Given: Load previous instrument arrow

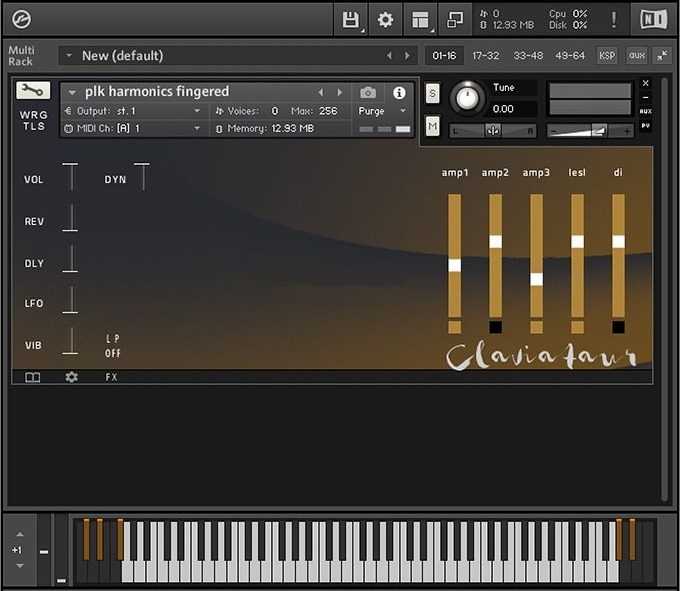Looking at the screenshot, I should point(320,92).
